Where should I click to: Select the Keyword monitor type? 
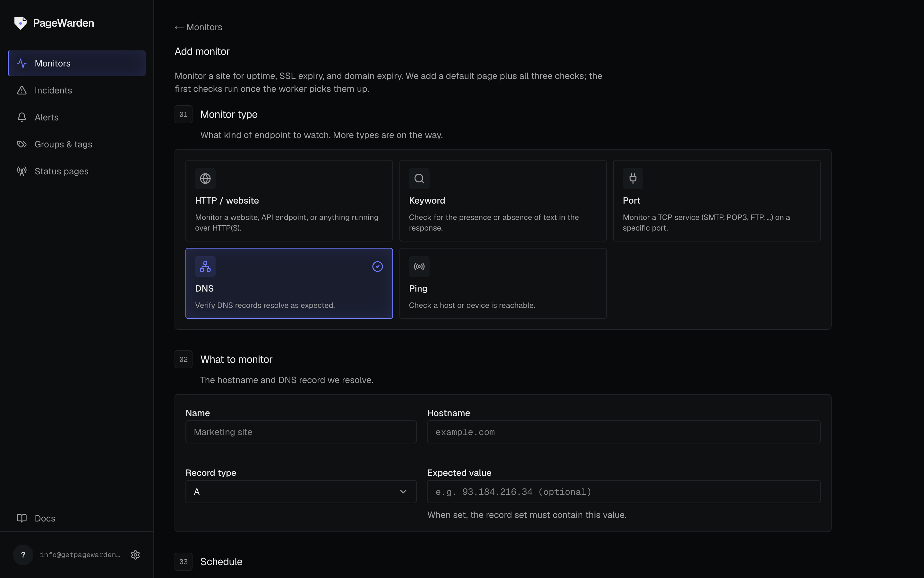503,201
